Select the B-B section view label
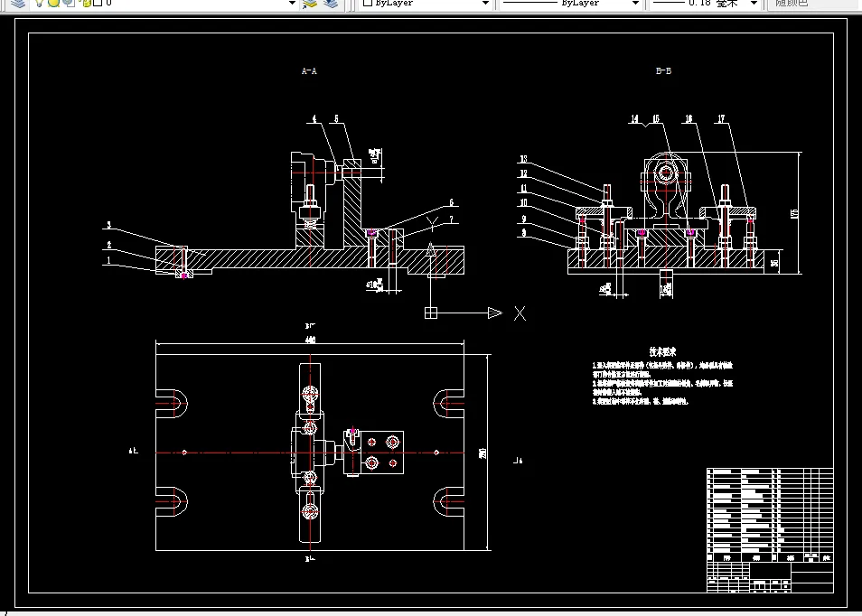Image resolution: width=862 pixels, height=616 pixels. coord(663,70)
